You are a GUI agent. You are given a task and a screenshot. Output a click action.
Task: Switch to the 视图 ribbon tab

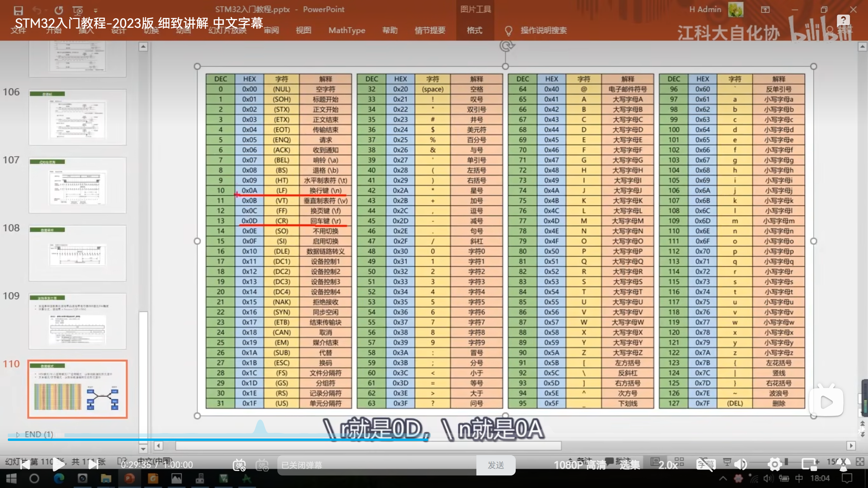pyautogui.click(x=303, y=30)
